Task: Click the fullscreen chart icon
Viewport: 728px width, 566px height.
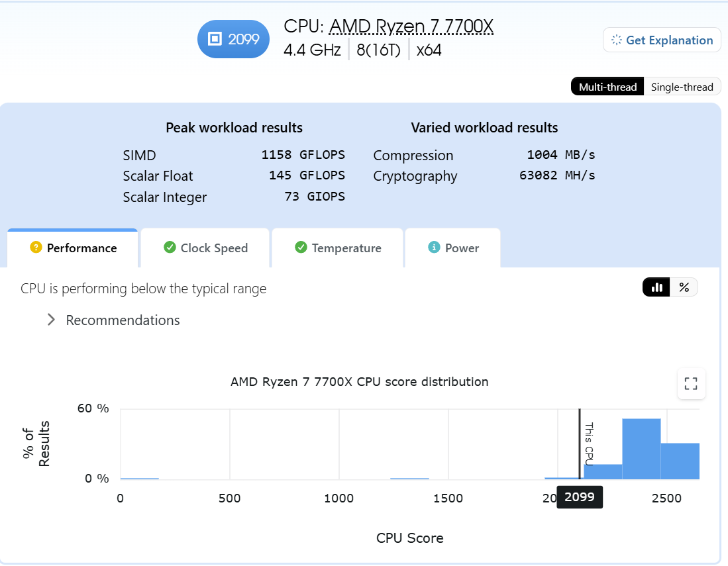Action: [x=691, y=384]
